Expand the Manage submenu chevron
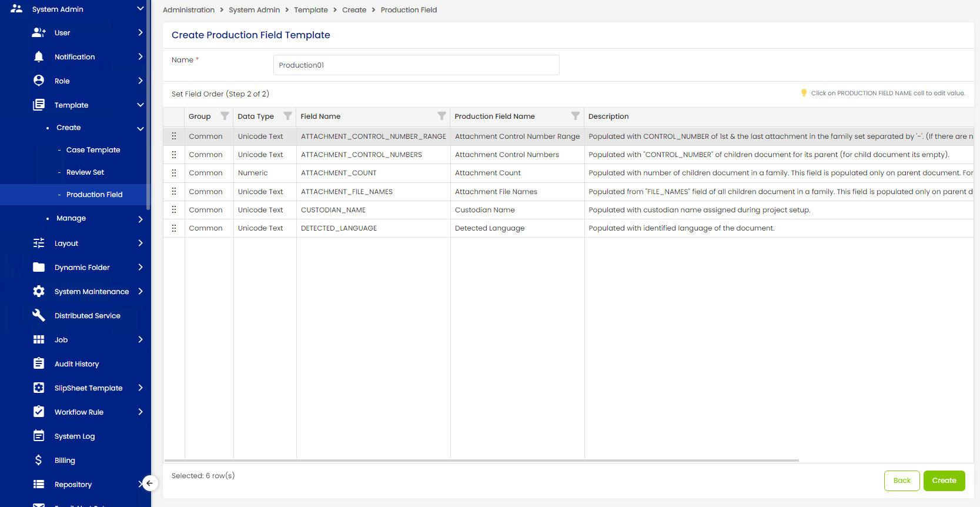Viewport: 980px width, 507px height. coord(140,219)
